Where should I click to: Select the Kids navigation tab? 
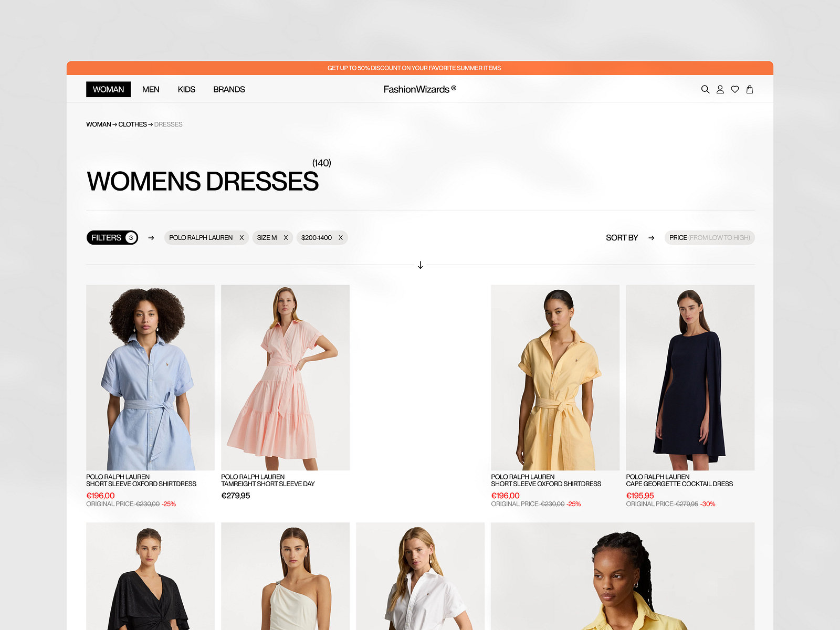tap(186, 89)
